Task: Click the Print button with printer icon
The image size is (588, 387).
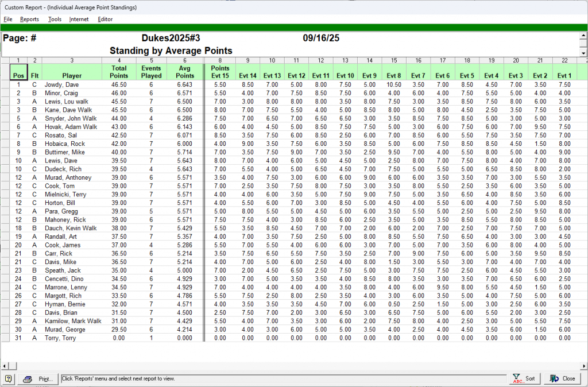Action: [x=38, y=379]
